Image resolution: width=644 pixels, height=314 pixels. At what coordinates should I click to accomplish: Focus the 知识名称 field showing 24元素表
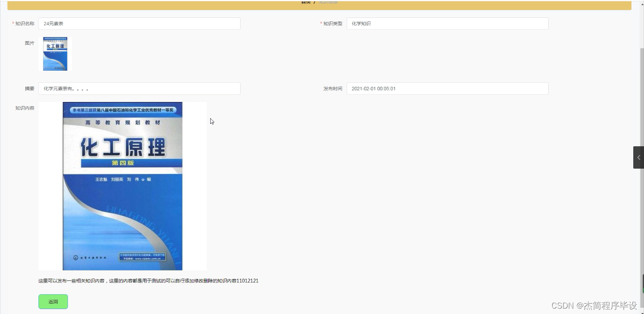point(139,23)
